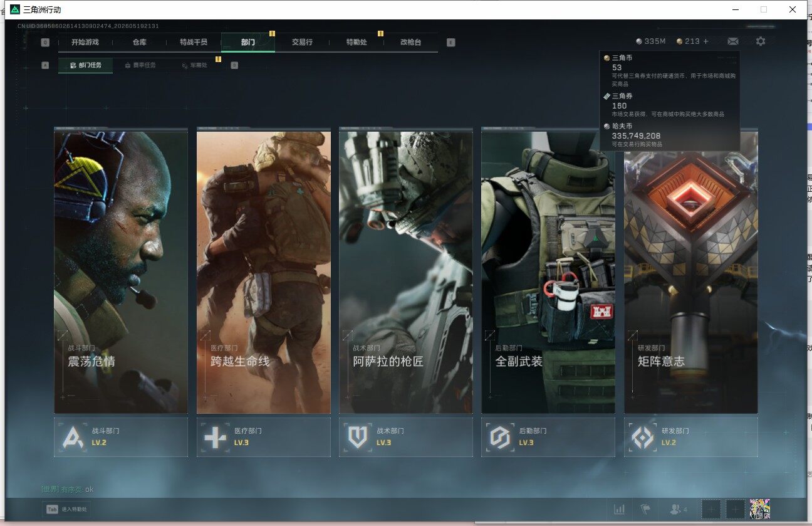This screenshot has width=812, height=526.
Task: Click the 战术部门 LV.3 level label
Action: (x=384, y=443)
